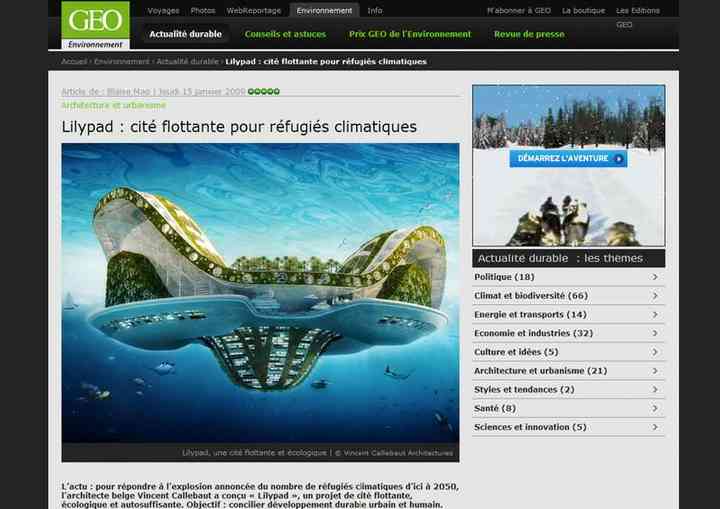720x509 pixels.
Task: Open the Voyages menu
Action: 163,11
